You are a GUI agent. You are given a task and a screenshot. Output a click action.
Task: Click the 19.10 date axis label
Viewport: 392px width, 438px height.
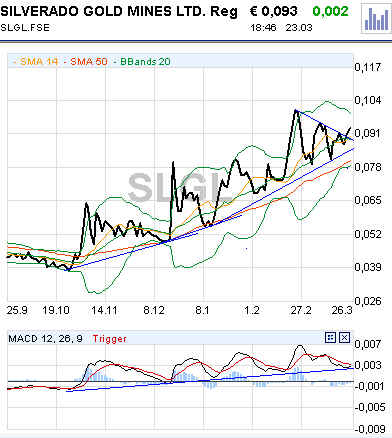pos(56,310)
